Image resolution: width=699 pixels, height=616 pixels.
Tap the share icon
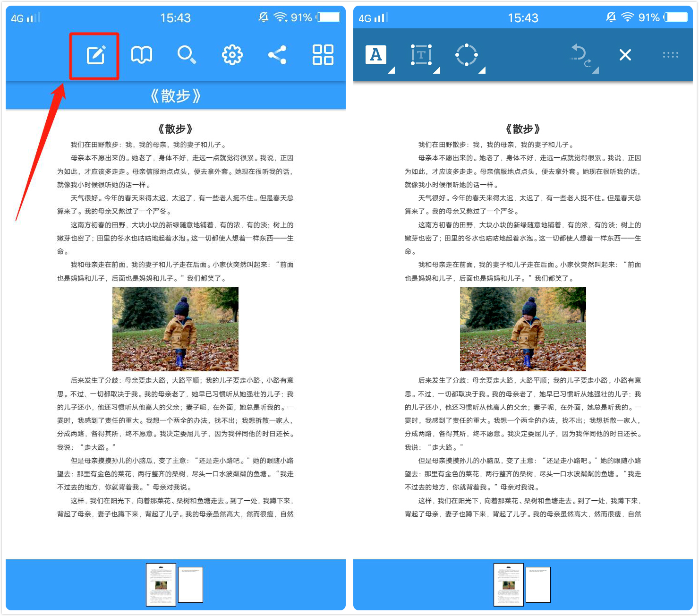tap(277, 54)
